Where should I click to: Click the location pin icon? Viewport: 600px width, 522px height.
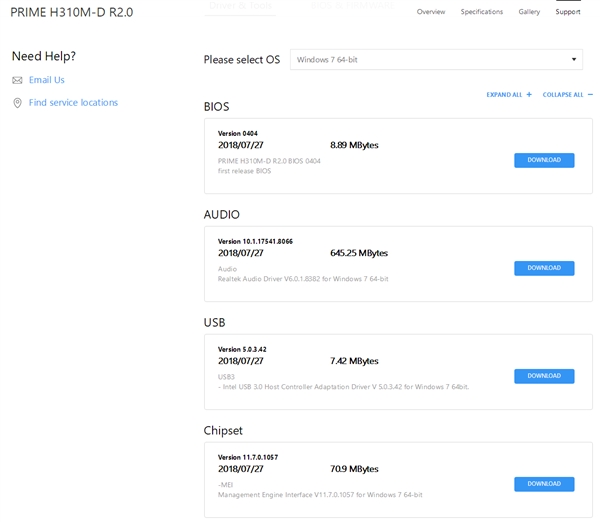pyautogui.click(x=17, y=103)
